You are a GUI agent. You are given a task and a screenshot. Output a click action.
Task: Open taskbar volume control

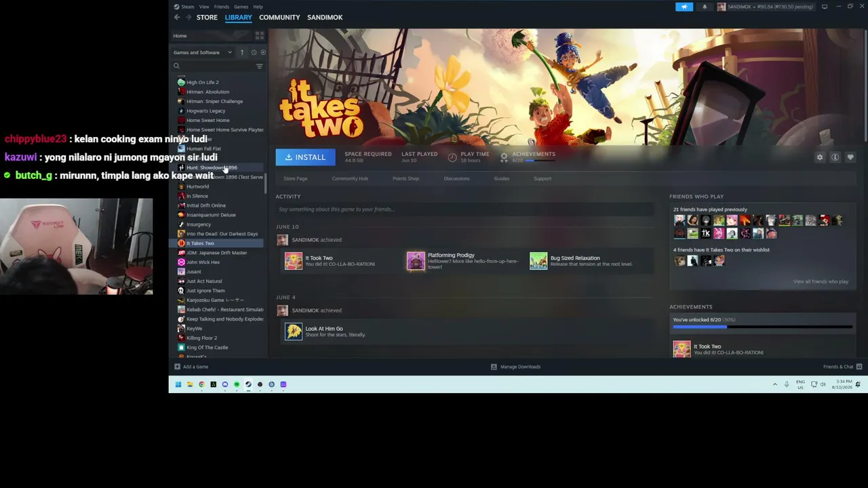[823, 384]
